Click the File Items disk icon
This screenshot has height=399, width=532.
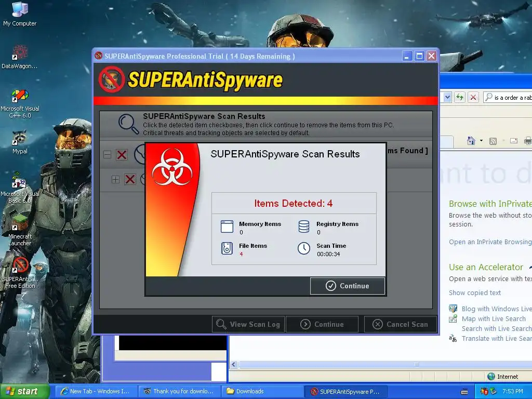pos(227,248)
